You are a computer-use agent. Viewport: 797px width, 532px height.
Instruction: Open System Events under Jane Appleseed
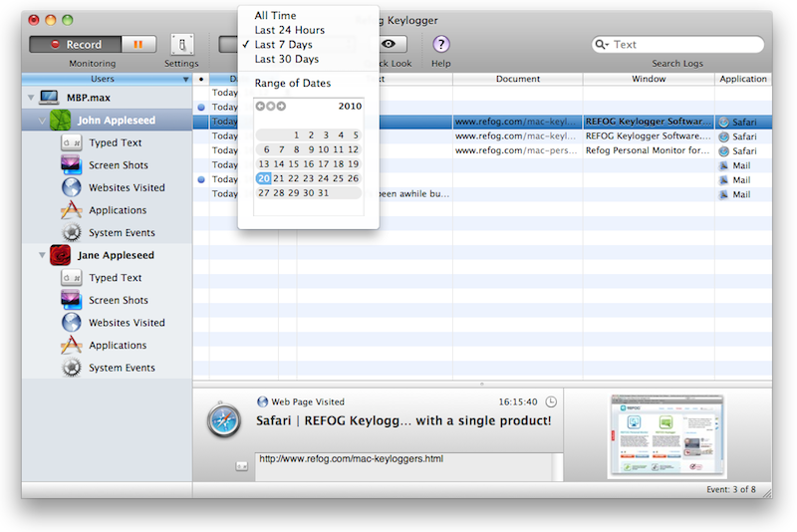tap(122, 368)
